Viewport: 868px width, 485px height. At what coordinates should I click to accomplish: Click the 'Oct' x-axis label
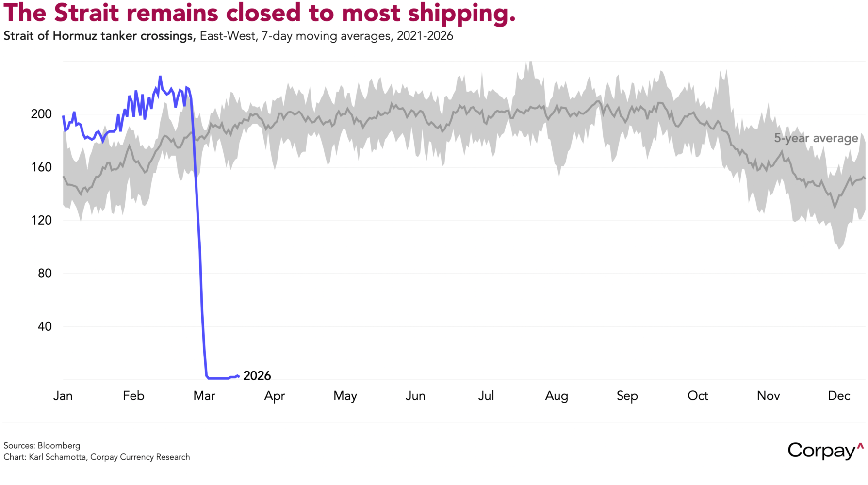tap(698, 396)
